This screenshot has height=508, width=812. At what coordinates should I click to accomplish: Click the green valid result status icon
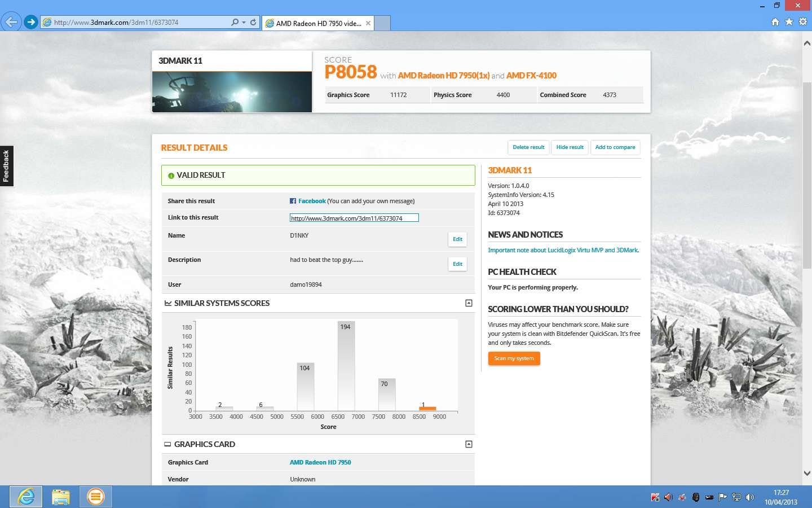tap(171, 176)
